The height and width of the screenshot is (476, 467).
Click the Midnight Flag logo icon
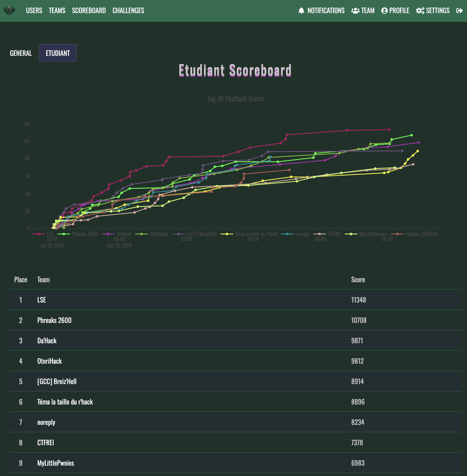pos(9,11)
